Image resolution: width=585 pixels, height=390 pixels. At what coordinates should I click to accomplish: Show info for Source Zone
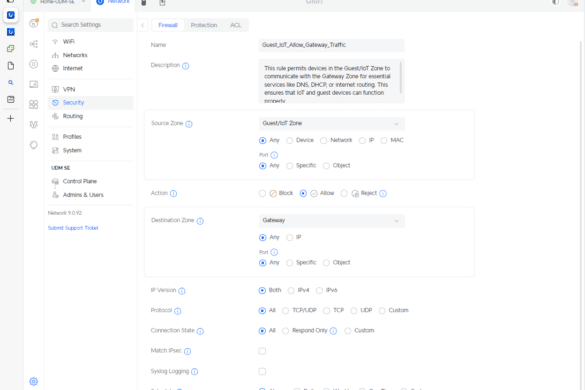pos(189,124)
